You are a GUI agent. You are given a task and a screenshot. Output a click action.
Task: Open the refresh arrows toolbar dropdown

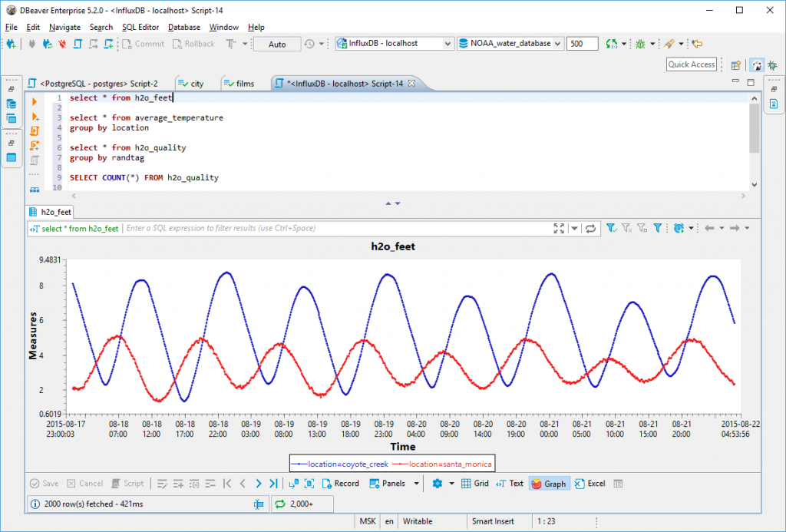[623, 44]
